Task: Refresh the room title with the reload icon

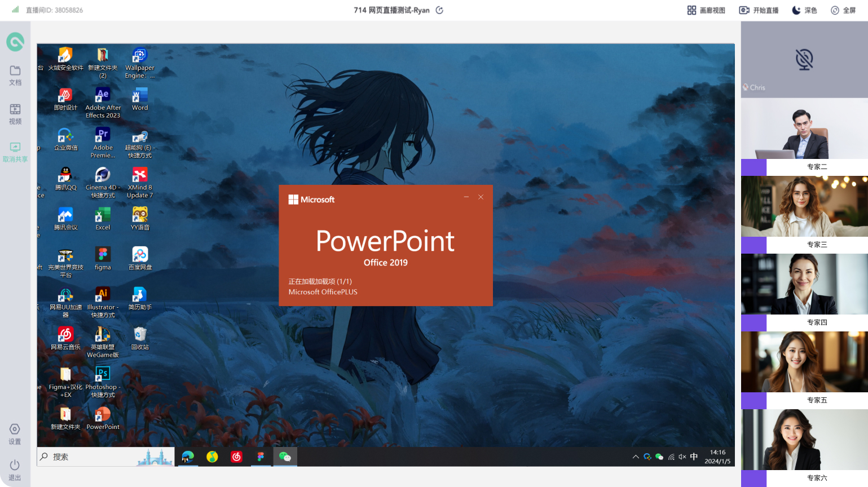Action: 439,10
